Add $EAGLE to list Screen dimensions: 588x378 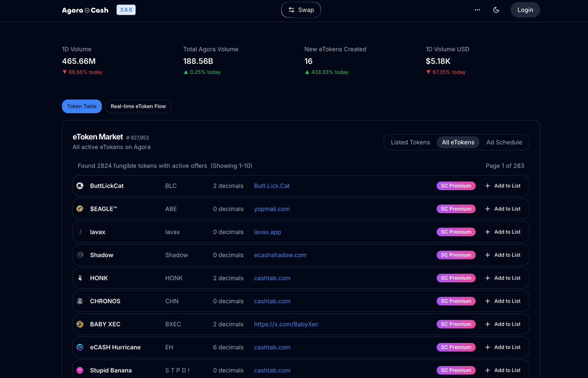[x=503, y=209]
